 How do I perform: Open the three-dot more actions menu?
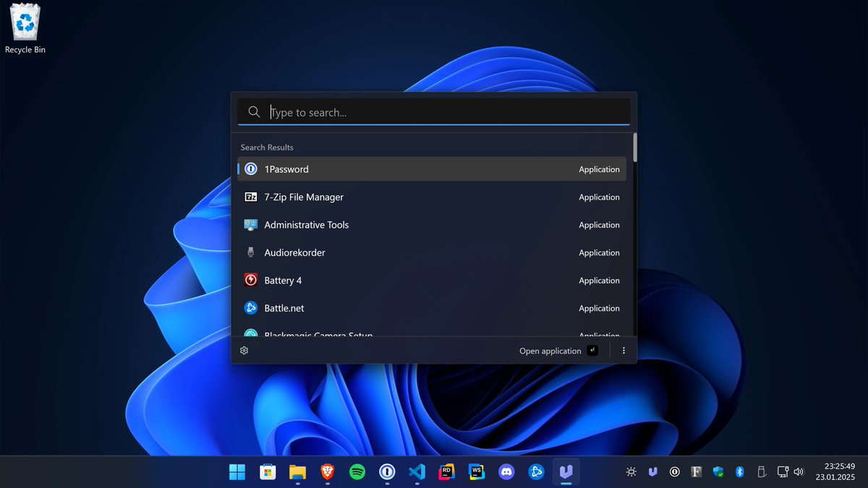[624, 351]
